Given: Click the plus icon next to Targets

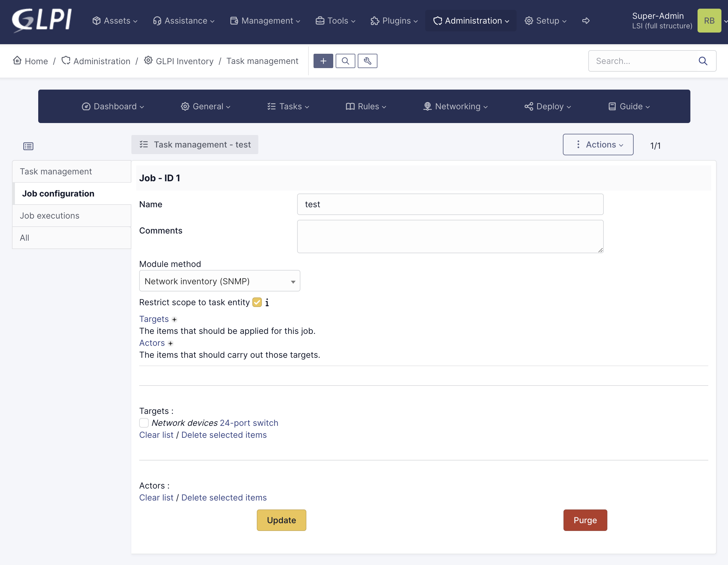Looking at the screenshot, I should point(174,319).
